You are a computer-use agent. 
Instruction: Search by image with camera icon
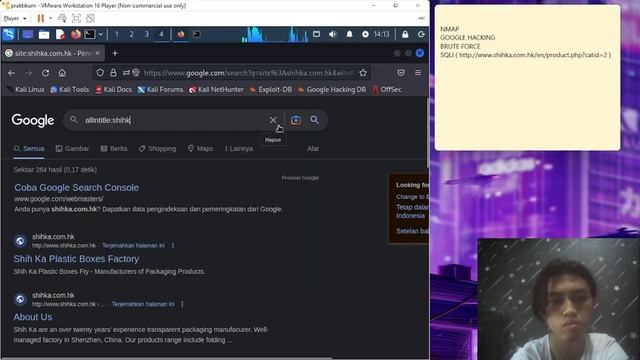point(296,120)
